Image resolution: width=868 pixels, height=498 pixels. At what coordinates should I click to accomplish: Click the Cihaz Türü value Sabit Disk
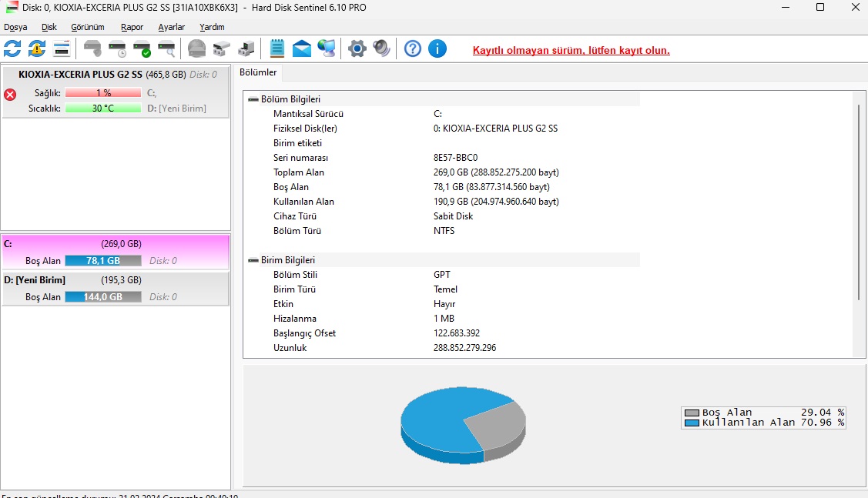pos(454,216)
